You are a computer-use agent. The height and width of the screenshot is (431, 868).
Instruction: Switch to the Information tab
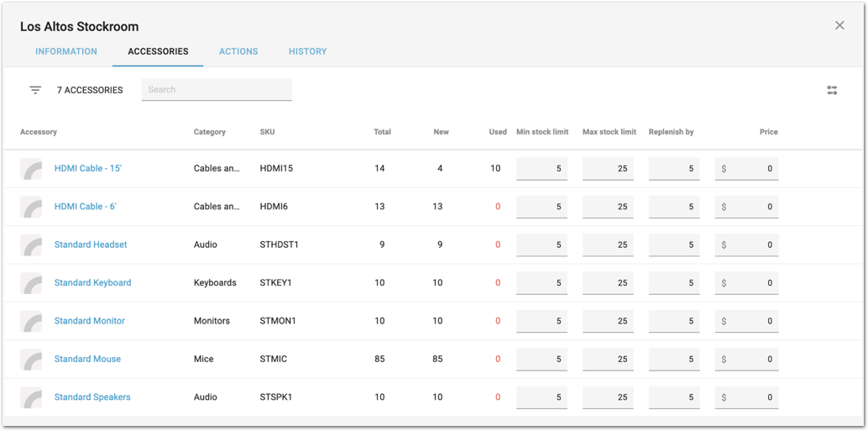(66, 51)
